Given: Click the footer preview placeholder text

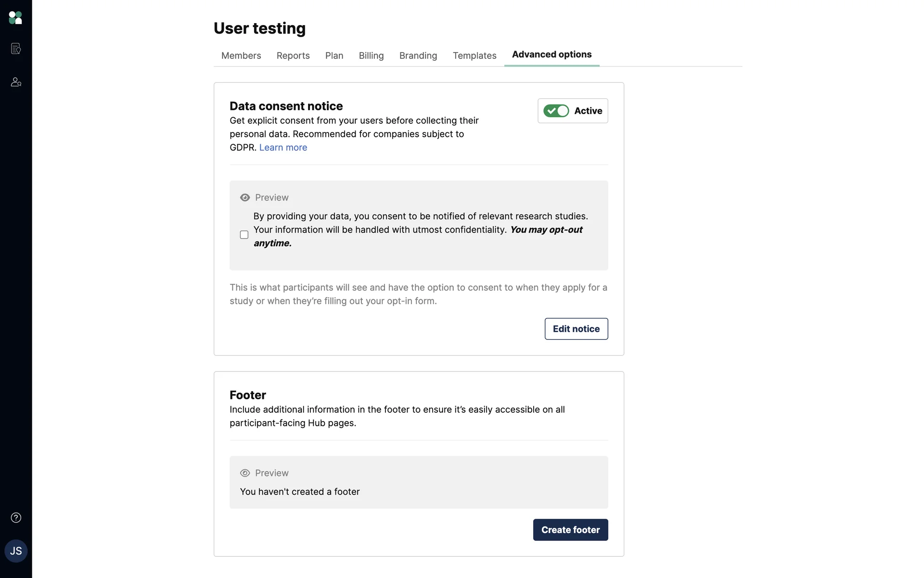Looking at the screenshot, I should tap(300, 492).
